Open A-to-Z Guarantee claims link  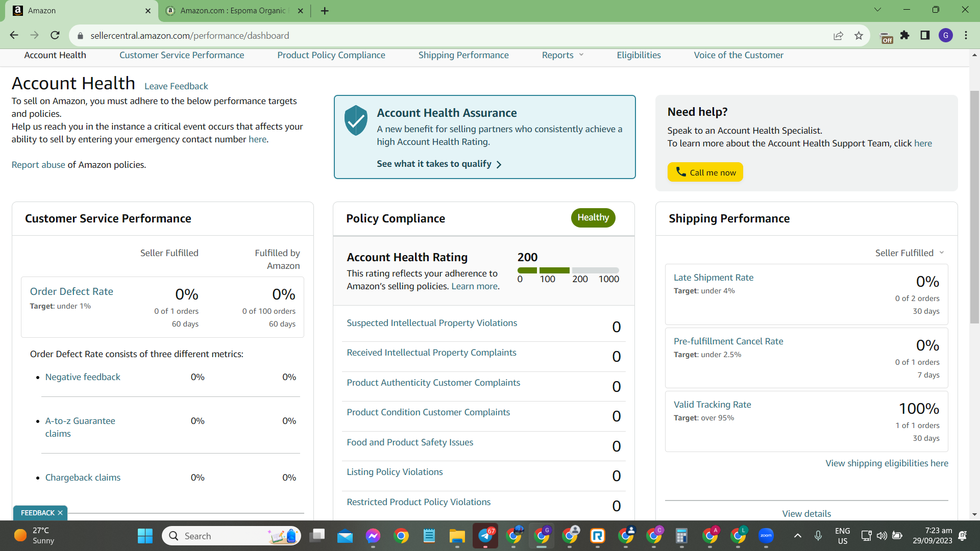[80, 427]
